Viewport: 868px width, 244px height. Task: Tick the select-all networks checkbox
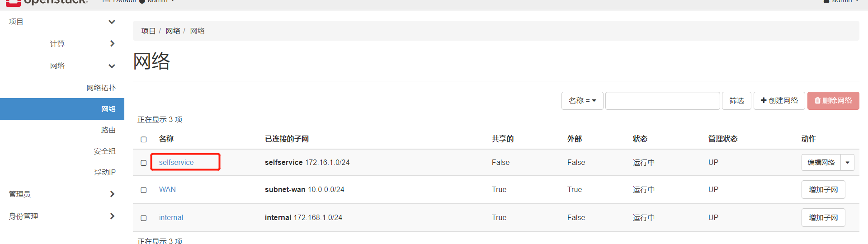coord(144,139)
